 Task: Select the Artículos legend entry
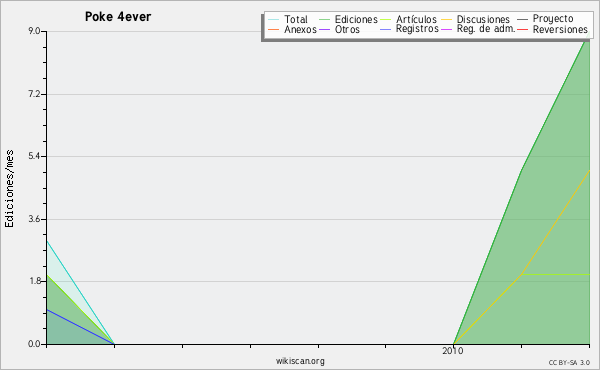416,19
